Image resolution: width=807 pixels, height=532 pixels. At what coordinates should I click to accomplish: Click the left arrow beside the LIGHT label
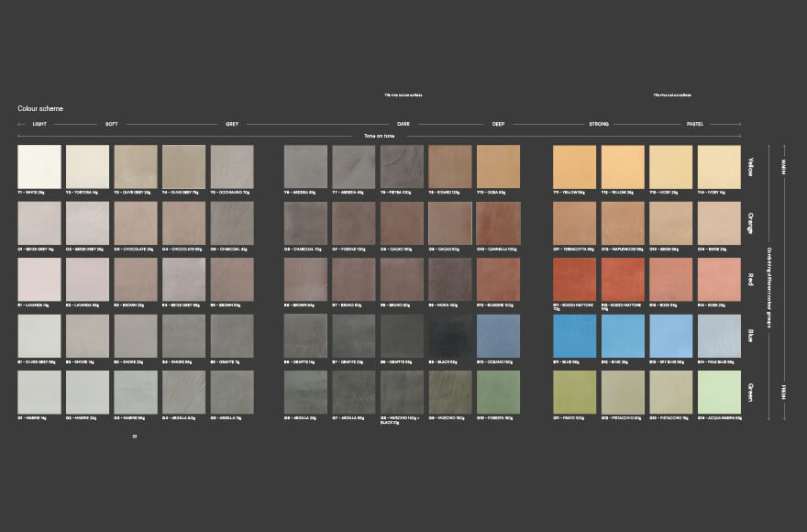(20, 124)
